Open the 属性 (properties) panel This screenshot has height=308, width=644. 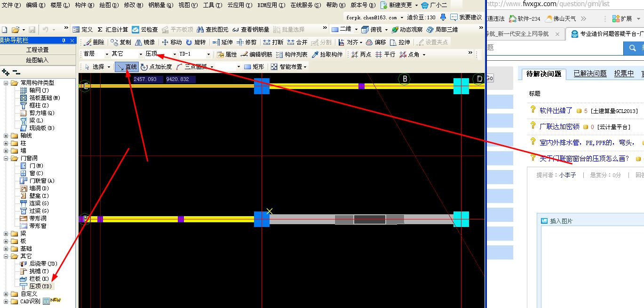227,55
